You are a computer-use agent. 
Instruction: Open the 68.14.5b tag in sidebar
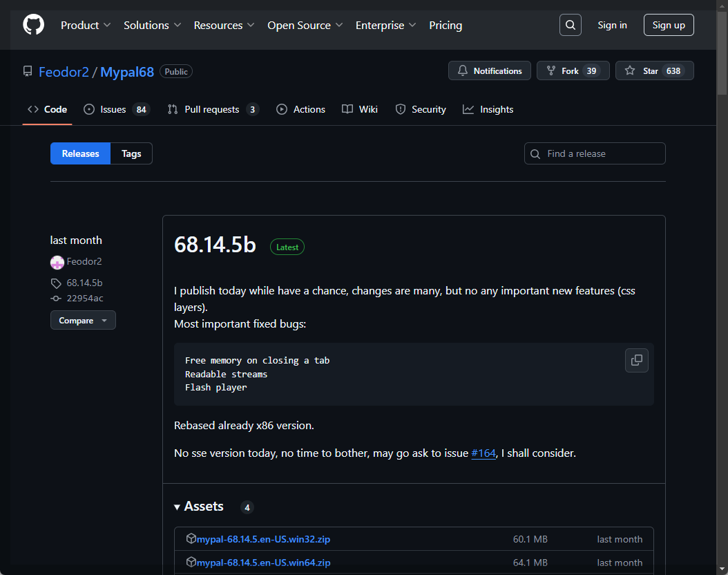click(84, 283)
